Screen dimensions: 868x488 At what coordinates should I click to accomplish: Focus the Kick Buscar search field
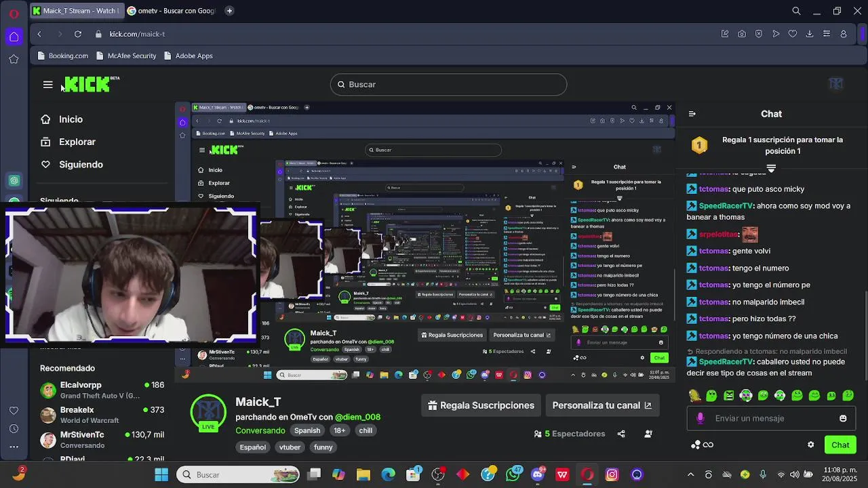(448, 84)
